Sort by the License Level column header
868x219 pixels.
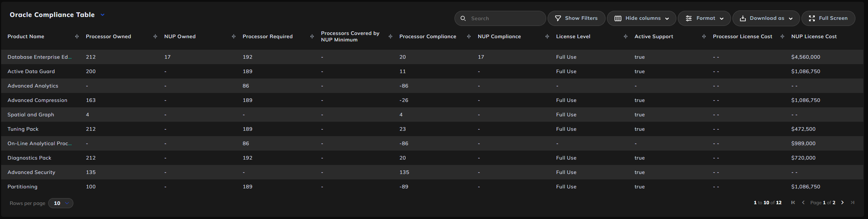pos(573,36)
